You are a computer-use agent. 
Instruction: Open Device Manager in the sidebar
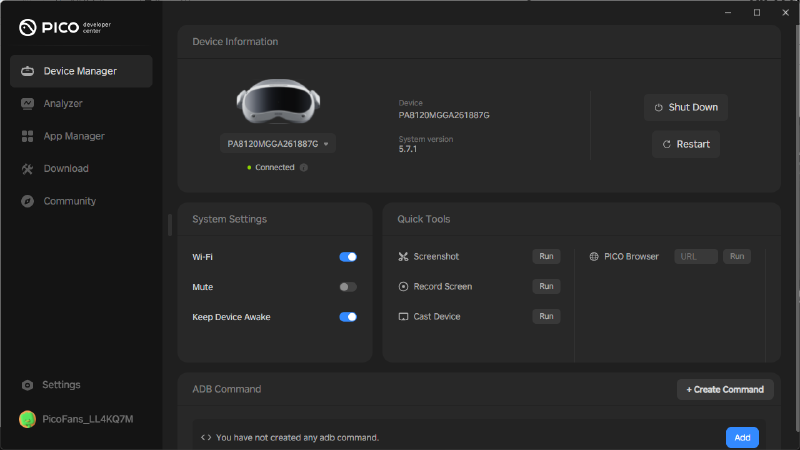pos(81,71)
